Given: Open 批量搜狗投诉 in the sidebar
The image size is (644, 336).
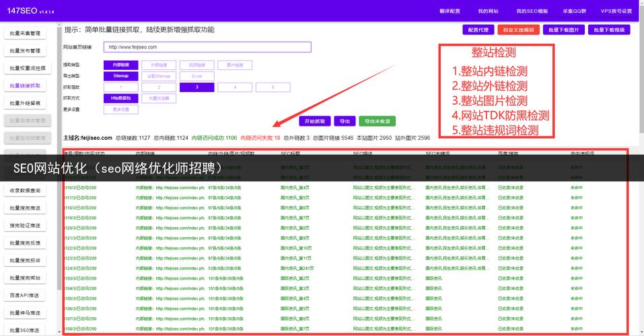Looking at the screenshot, I should 25,260.
